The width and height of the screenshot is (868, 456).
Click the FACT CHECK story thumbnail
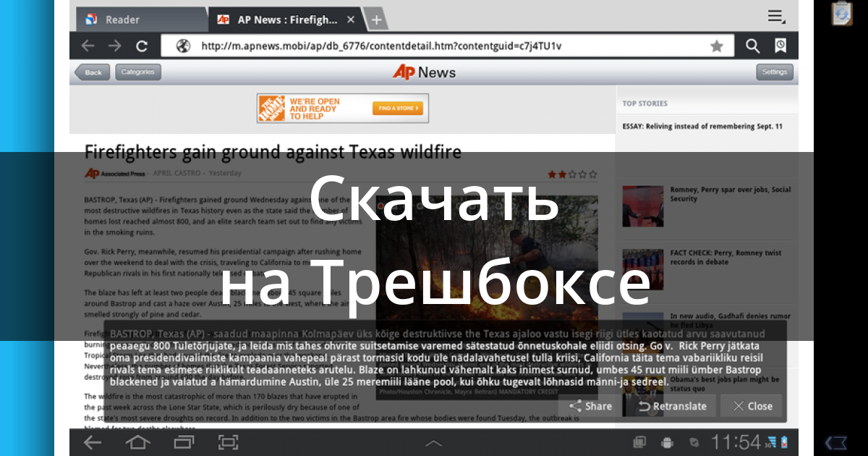click(x=643, y=270)
